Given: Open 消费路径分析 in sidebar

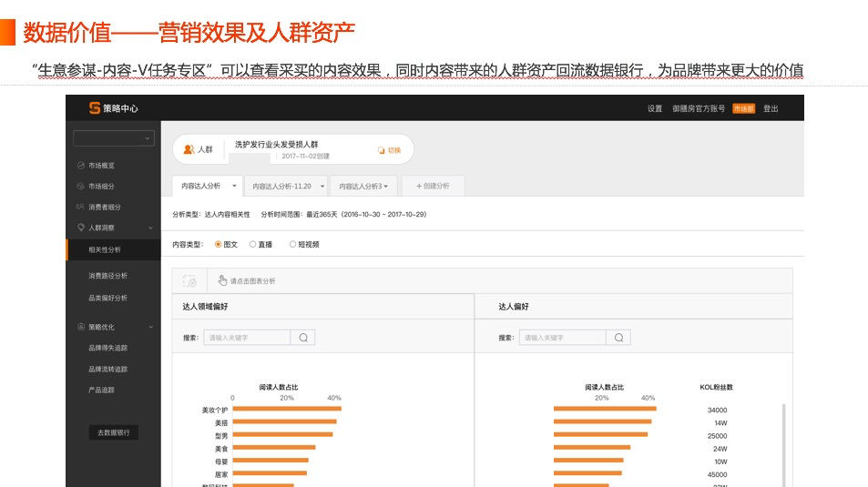Looking at the screenshot, I should coord(108,276).
